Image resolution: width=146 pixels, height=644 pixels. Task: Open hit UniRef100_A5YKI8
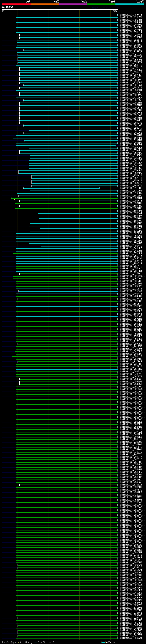coord(131,175)
